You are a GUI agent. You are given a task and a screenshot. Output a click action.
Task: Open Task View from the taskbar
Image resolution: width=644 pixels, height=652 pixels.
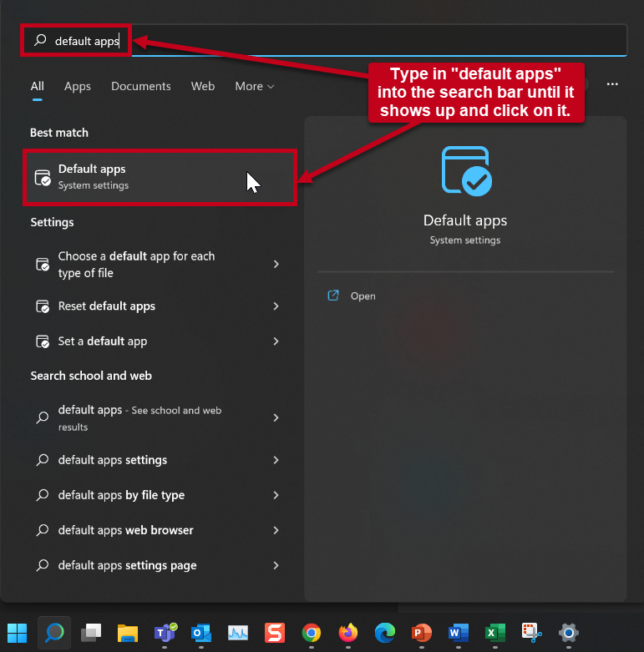tap(91, 633)
